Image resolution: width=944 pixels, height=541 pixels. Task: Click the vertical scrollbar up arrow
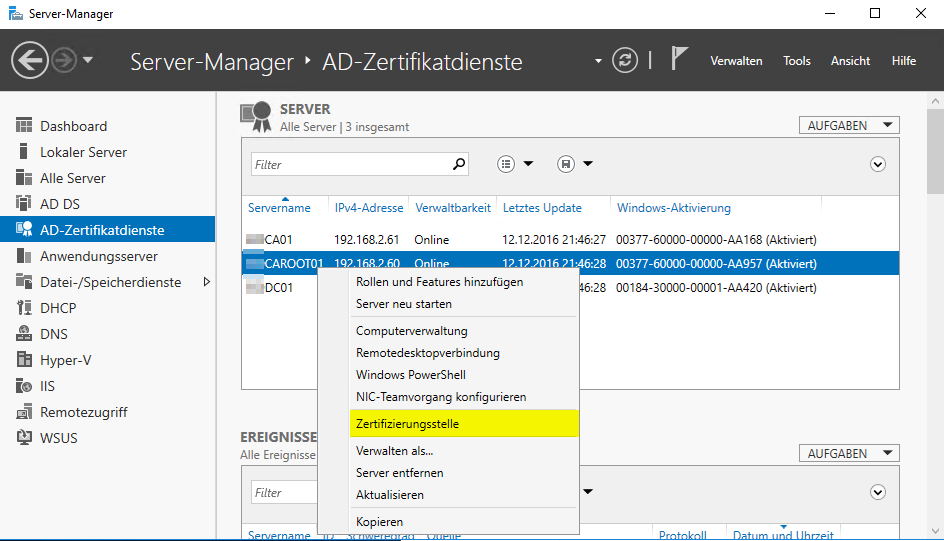(x=935, y=101)
